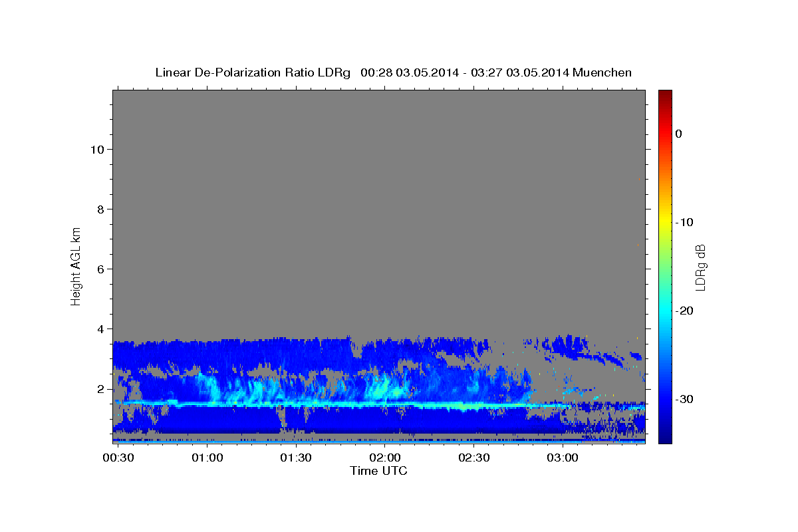Click the '02:30' time tick label

tap(473, 458)
